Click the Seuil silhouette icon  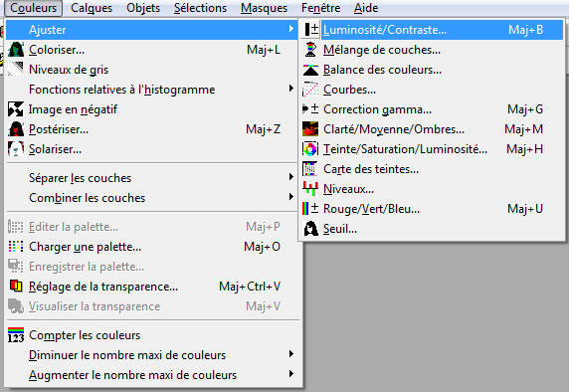point(310,229)
